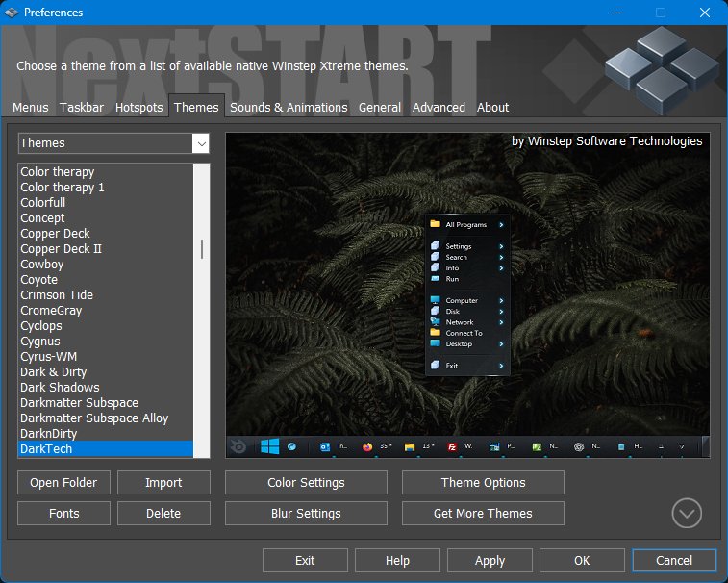The image size is (728, 583).
Task: Open the Themes dropdown arrow
Action: click(x=201, y=143)
